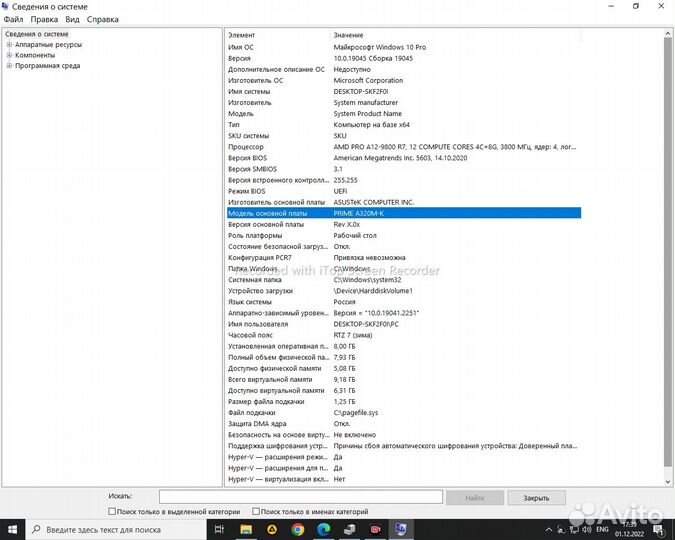Select the Доступно физической памяти row
The width and height of the screenshot is (675, 540).
(x=404, y=369)
